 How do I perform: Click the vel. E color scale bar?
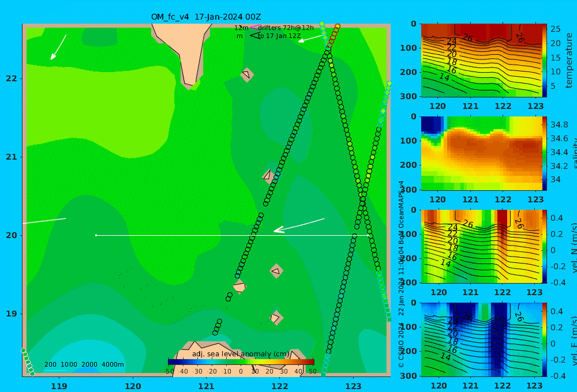tap(545, 340)
